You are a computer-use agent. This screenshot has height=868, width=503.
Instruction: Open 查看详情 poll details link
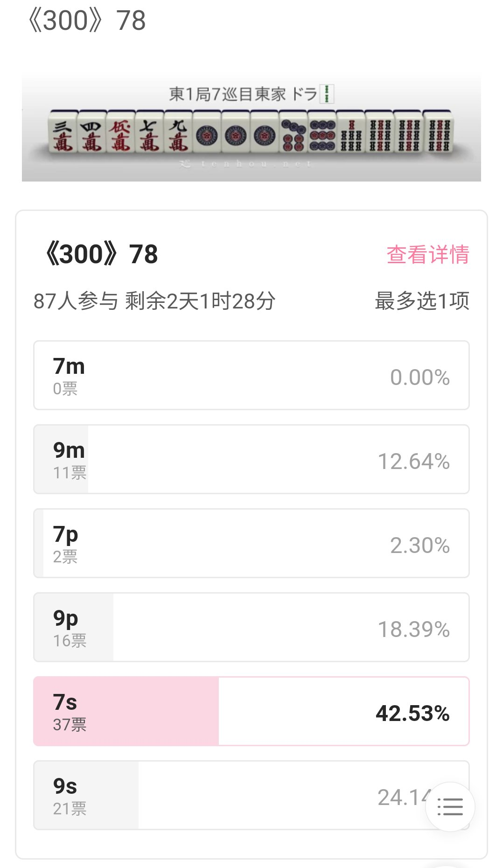tap(428, 254)
